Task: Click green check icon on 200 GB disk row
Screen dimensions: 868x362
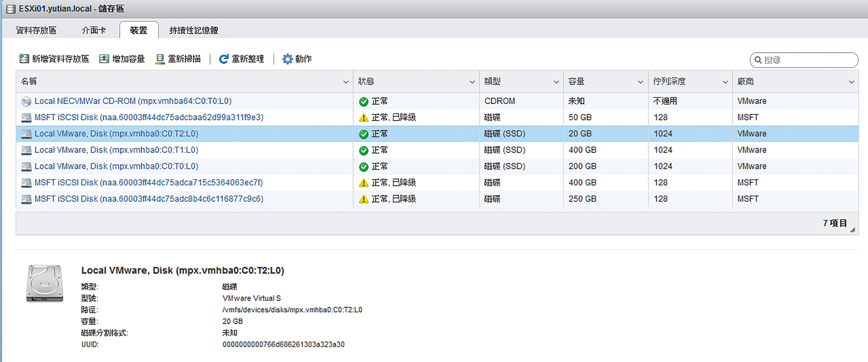Action: click(x=364, y=166)
